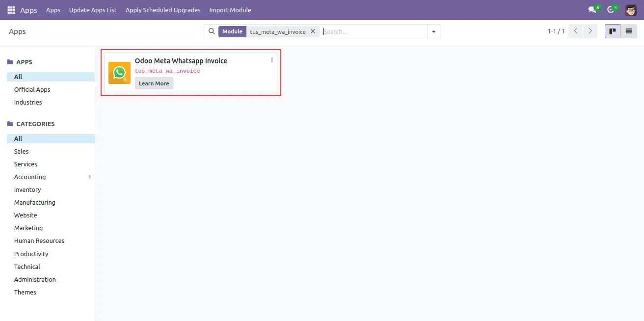Filter by the Technical category
This screenshot has height=321, width=644.
(51, 267)
